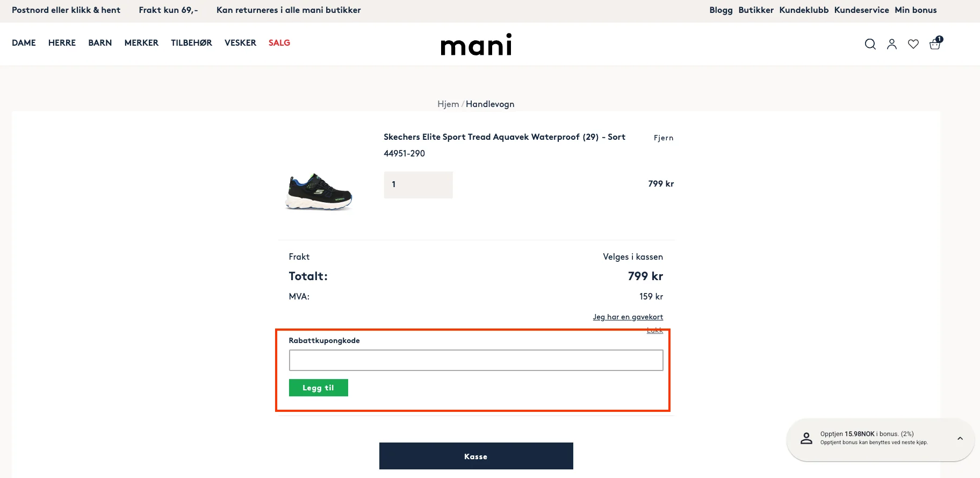Click the quantity field showing 1
This screenshot has height=478, width=980.
point(419,184)
